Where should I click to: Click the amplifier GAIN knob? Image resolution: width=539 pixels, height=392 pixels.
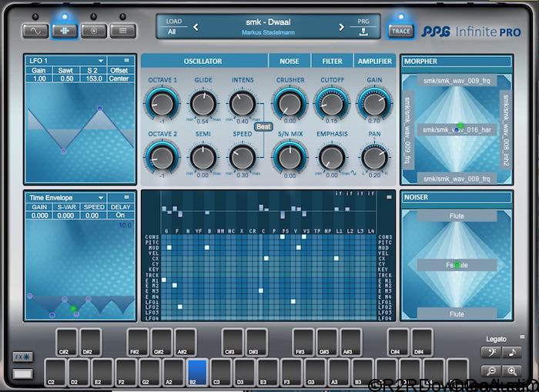coord(374,103)
